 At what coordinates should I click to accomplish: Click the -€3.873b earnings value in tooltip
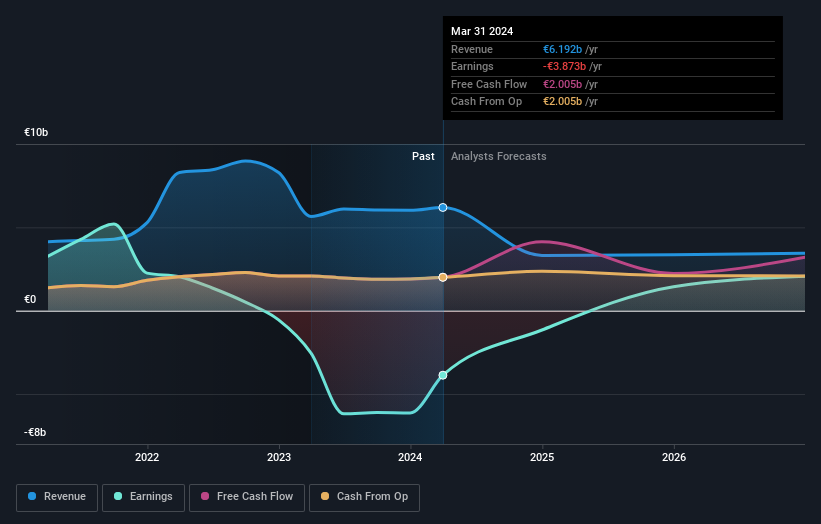click(564, 66)
